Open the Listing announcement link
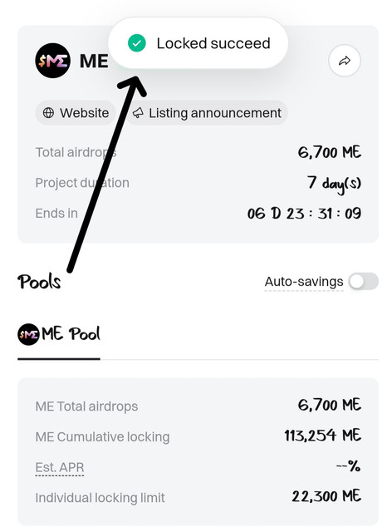The width and height of the screenshot is (392, 532). tap(207, 113)
